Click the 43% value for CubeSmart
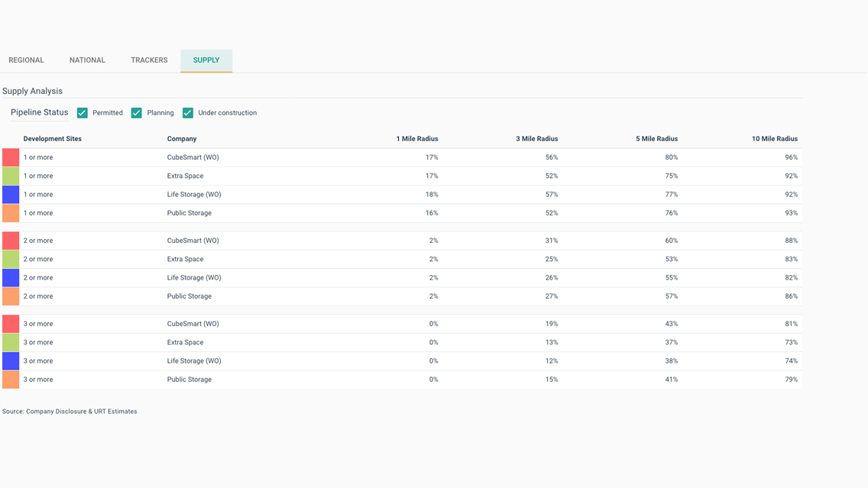Viewport: 868px width, 488px height. click(x=672, y=324)
